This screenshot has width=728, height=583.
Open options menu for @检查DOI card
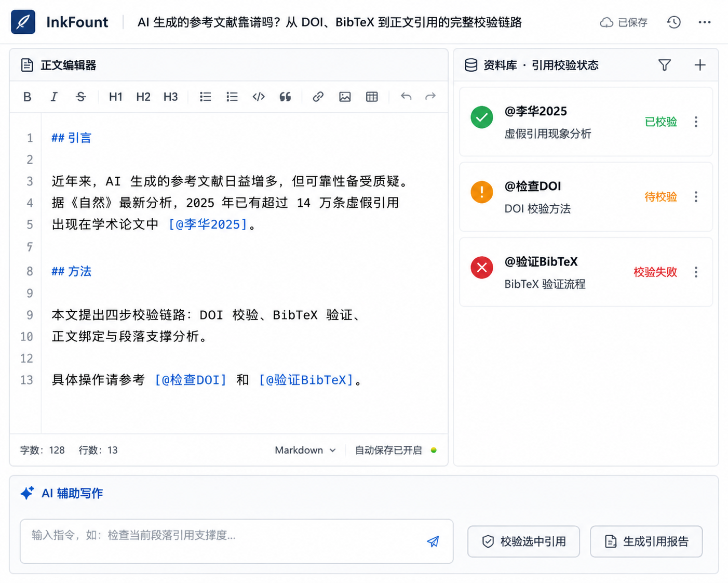point(696,196)
